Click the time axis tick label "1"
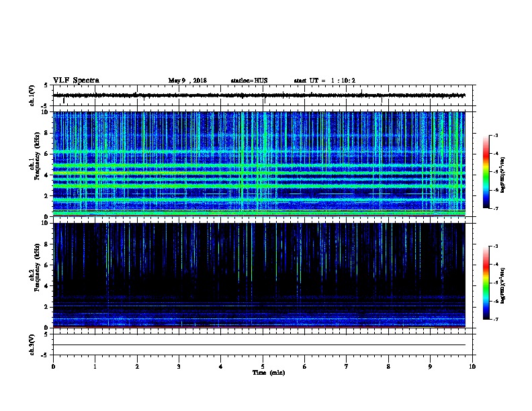Image resolution: width=532 pixels, height=411 pixels. coord(95,367)
